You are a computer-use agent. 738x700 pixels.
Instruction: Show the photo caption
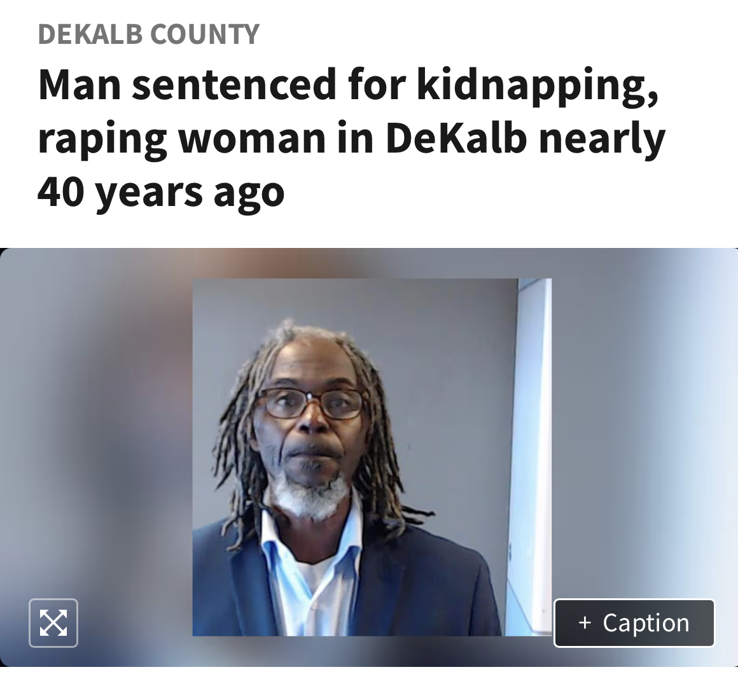point(634,622)
